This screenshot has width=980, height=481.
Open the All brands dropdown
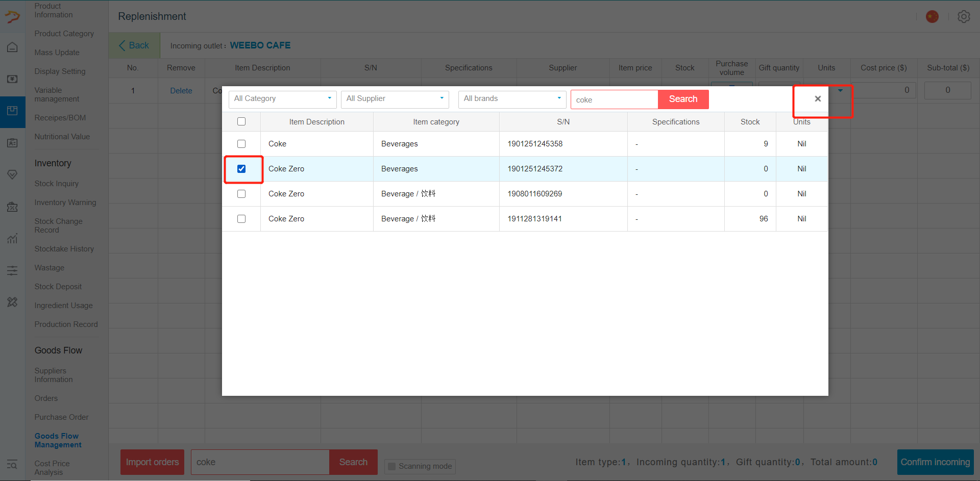[512, 99]
